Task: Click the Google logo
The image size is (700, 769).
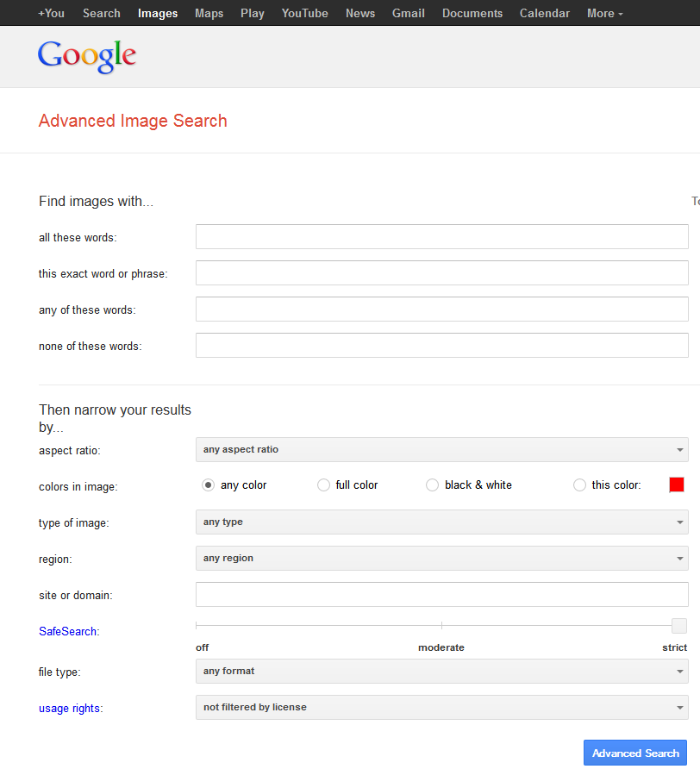Action: click(x=87, y=56)
